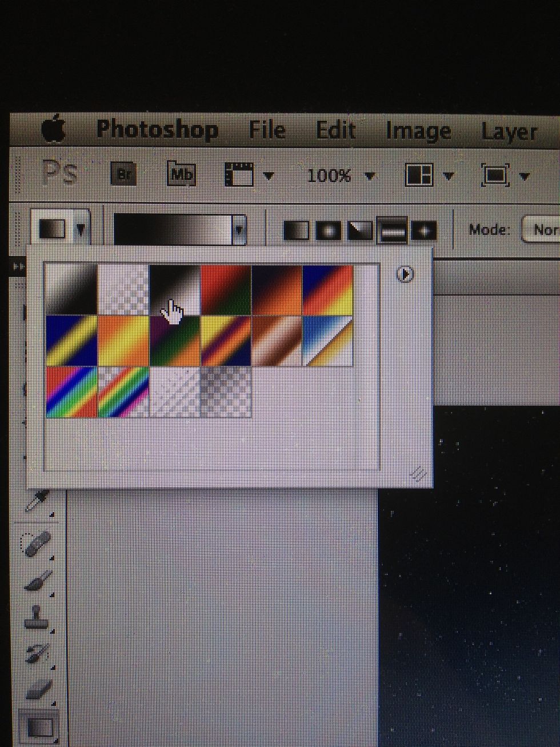Viewport: 560px width, 747px height.
Task: Choose the Chrome gradient preset
Action: (x=327, y=341)
